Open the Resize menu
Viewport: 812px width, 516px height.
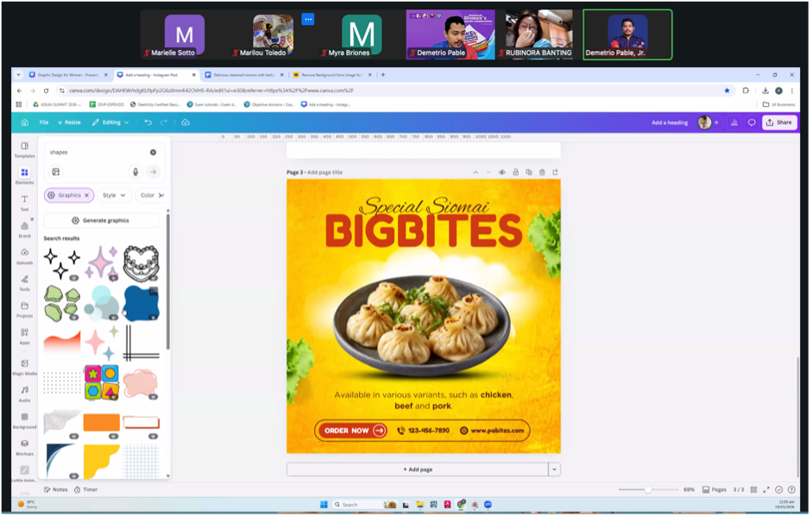[x=69, y=123]
